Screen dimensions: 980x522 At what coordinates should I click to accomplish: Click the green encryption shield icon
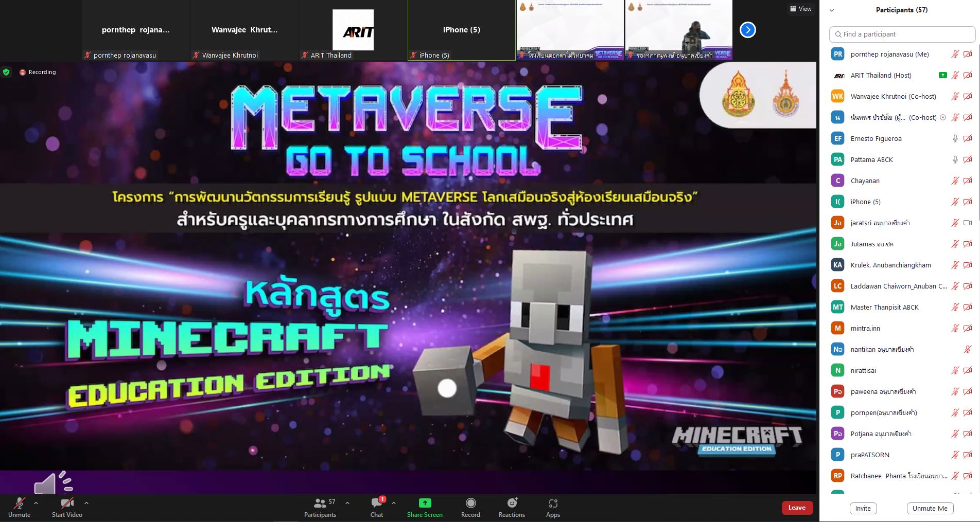tap(6, 72)
